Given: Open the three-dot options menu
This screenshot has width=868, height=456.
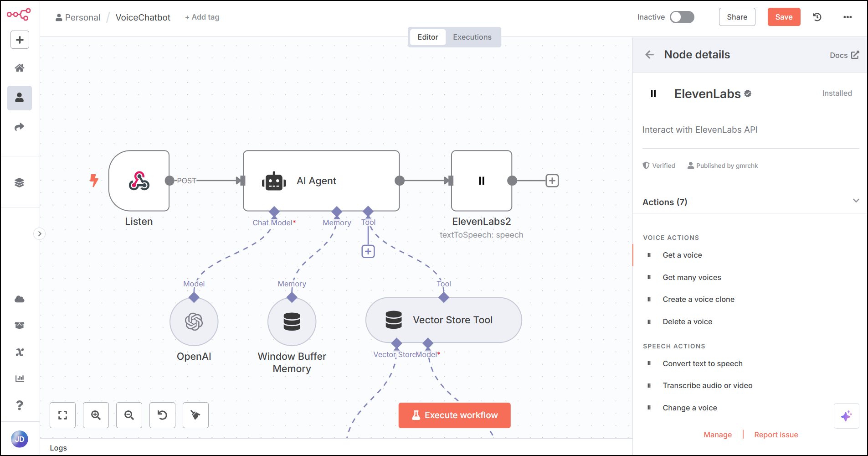Looking at the screenshot, I should (x=847, y=17).
